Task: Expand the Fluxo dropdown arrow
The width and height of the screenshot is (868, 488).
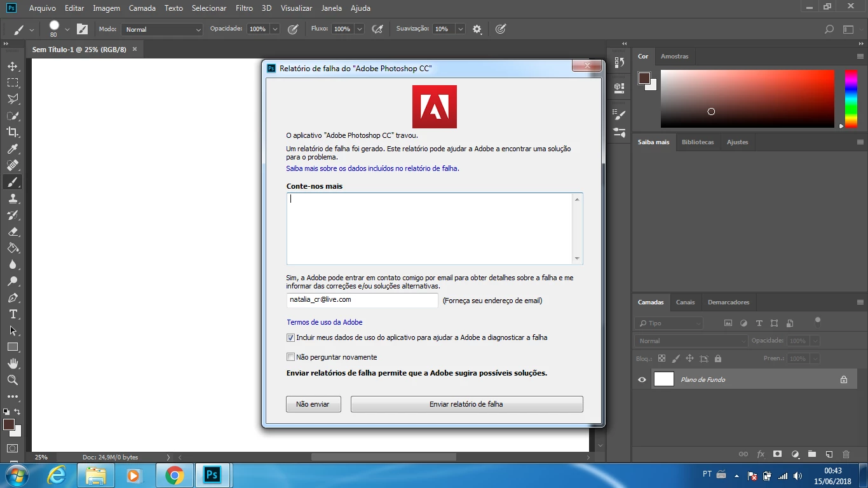Action: tap(360, 29)
